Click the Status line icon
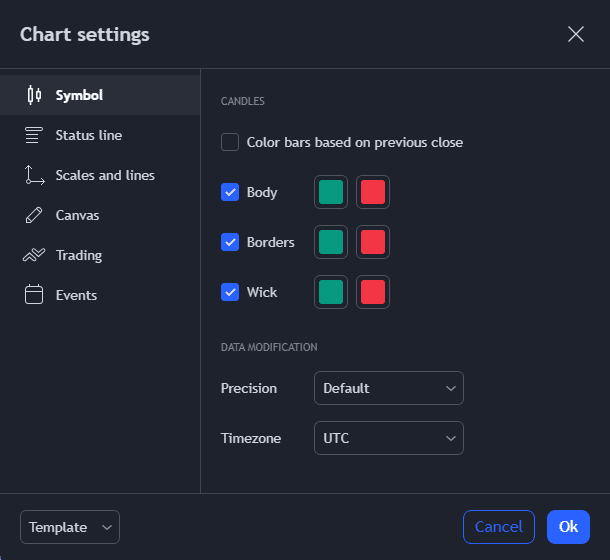 [34, 135]
